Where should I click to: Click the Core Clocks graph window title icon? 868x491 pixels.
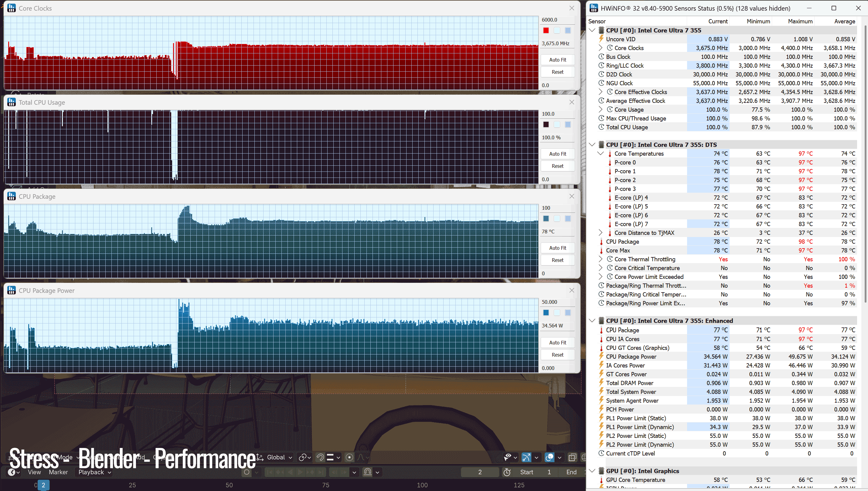click(x=12, y=8)
